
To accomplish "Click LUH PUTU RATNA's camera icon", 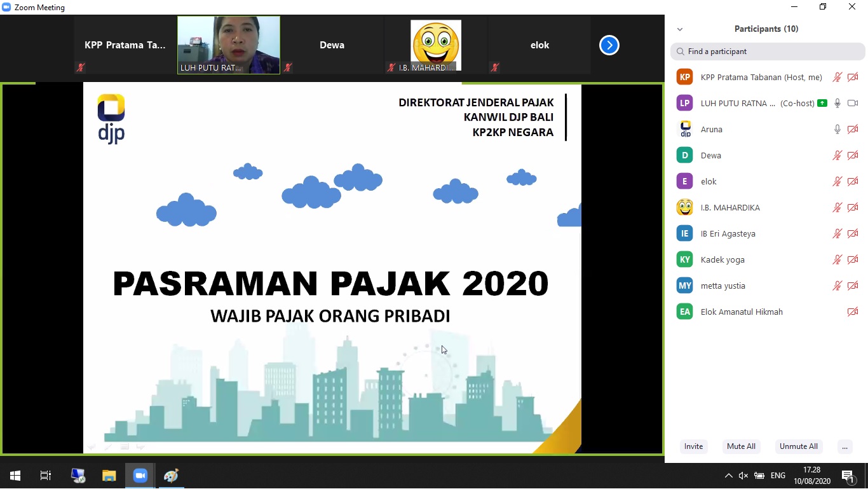I will click(853, 103).
